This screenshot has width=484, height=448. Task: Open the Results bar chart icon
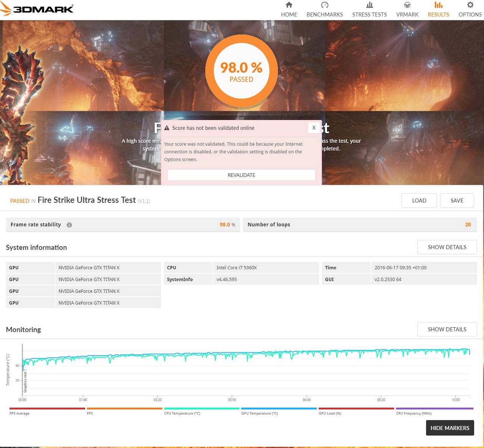[438, 5]
